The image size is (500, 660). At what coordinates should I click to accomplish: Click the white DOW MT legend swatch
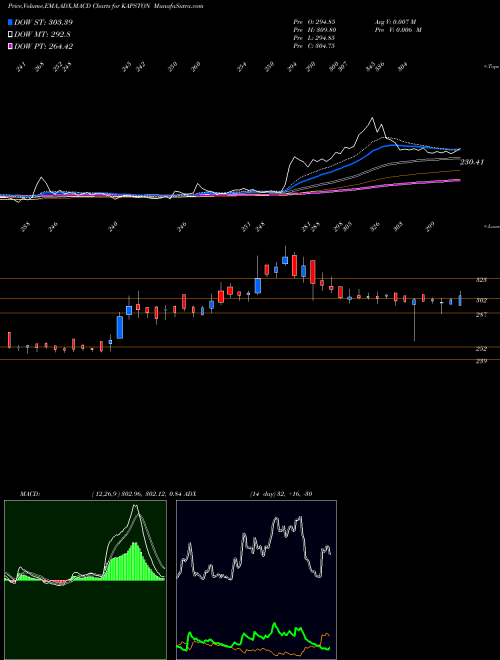pos(10,34)
